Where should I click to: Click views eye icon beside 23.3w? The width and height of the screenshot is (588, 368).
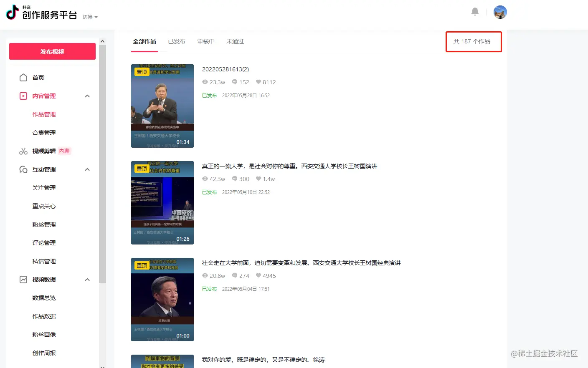pos(205,82)
